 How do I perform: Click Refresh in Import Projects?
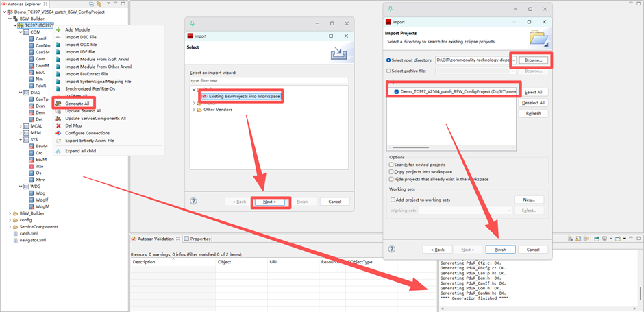point(533,113)
